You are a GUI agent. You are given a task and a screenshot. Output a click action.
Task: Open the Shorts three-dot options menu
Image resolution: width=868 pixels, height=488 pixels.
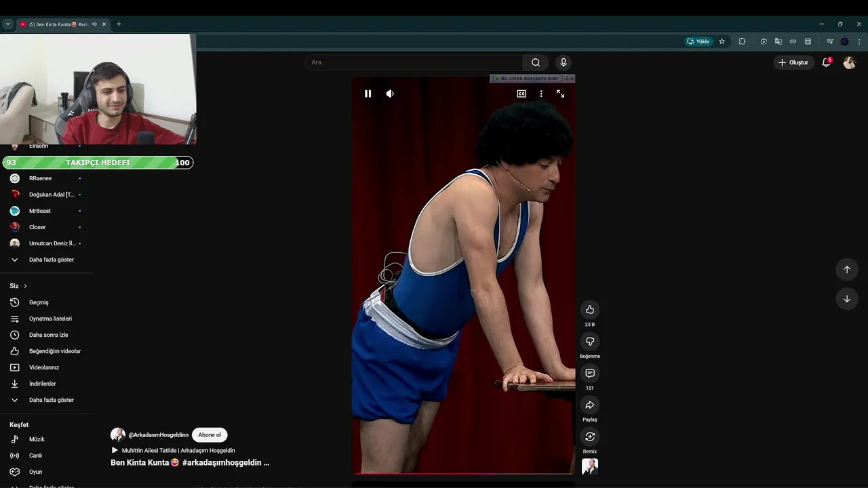(541, 94)
